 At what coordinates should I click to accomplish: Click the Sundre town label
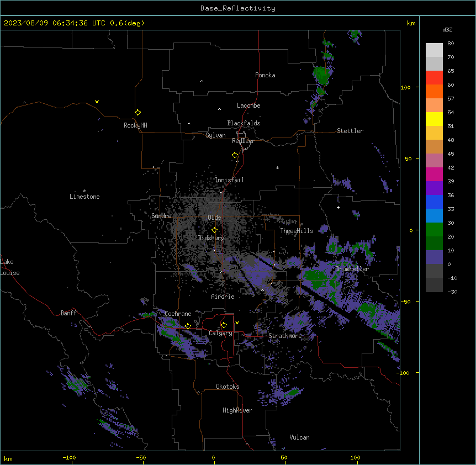pyautogui.click(x=161, y=216)
